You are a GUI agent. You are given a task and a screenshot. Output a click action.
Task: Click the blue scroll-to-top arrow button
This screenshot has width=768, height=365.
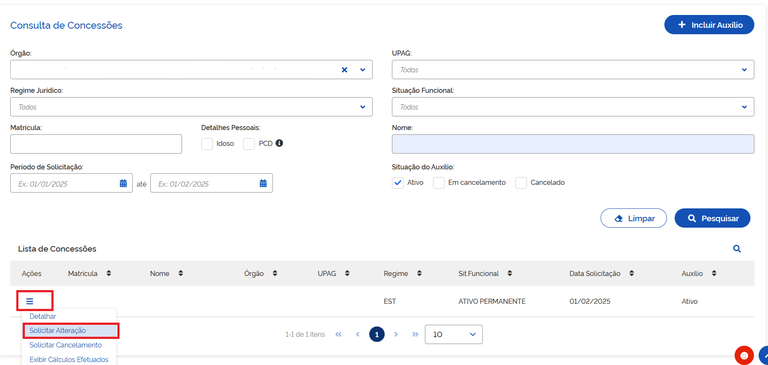click(763, 356)
